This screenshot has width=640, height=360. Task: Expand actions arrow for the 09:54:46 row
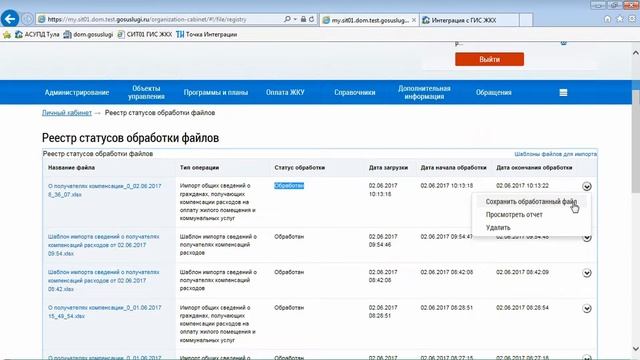coord(587,238)
